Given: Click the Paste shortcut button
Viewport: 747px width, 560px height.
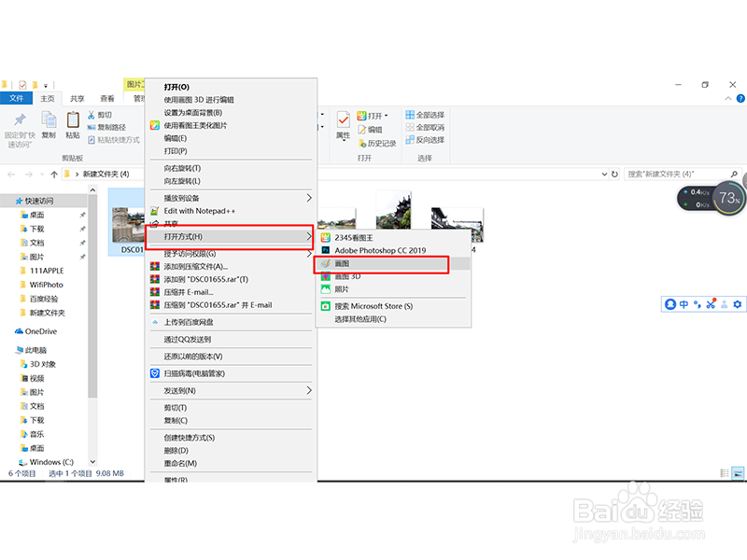Looking at the screenshot, I should click(x=114, y=139).
